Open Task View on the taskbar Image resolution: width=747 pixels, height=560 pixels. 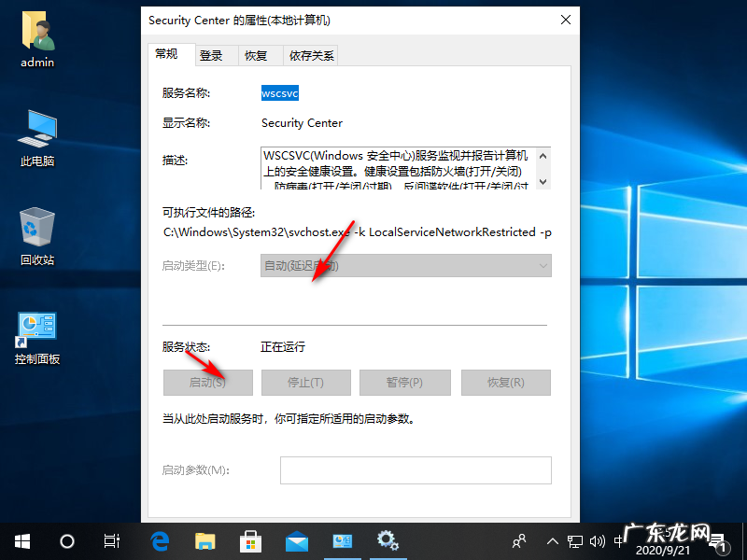(111, 541)
